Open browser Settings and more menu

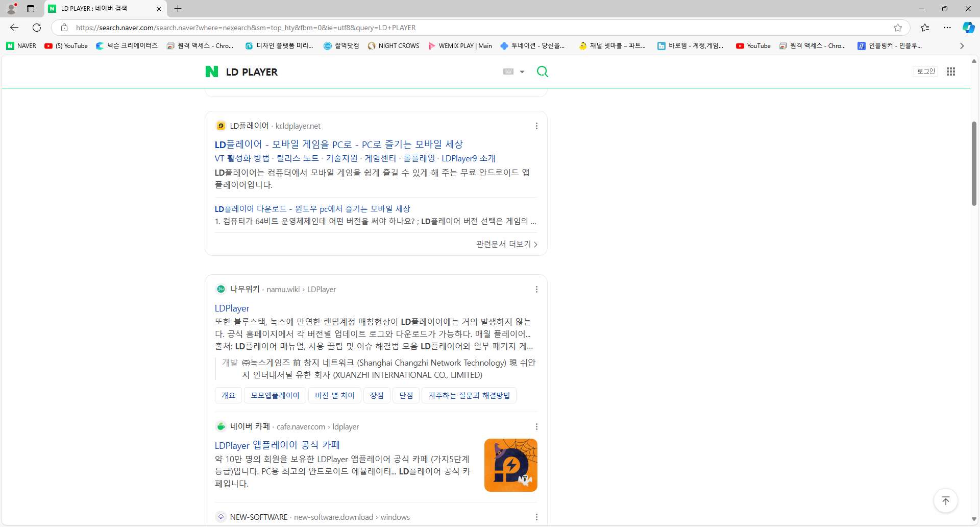pos(947,28)
